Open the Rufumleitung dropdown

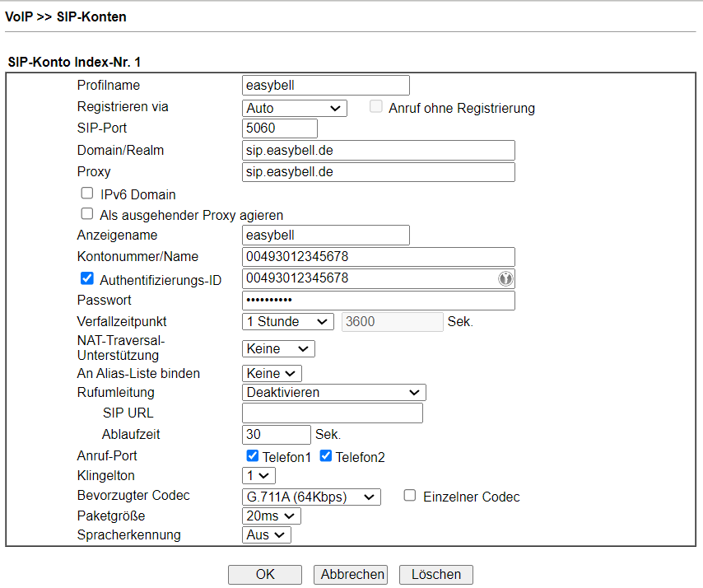click(333, 393)
